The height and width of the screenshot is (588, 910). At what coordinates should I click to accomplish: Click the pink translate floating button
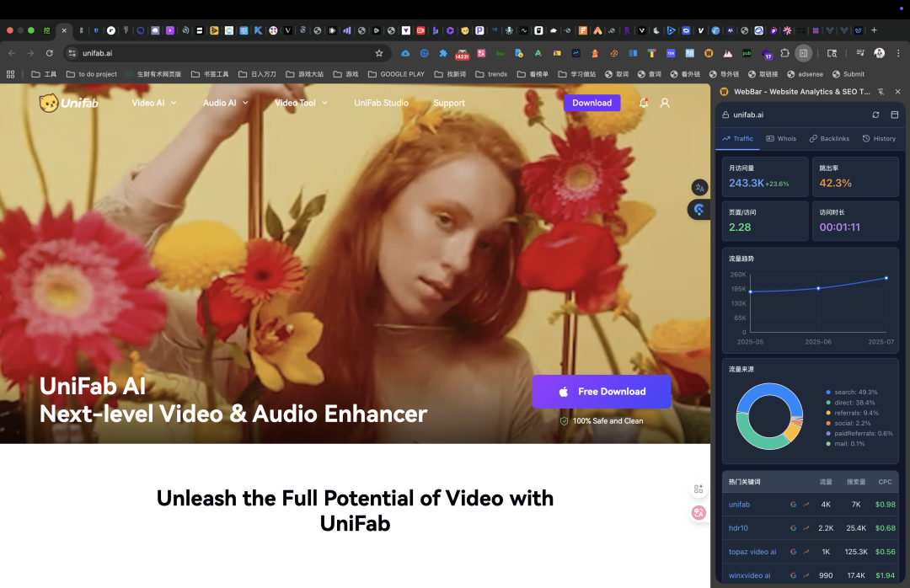699,512
